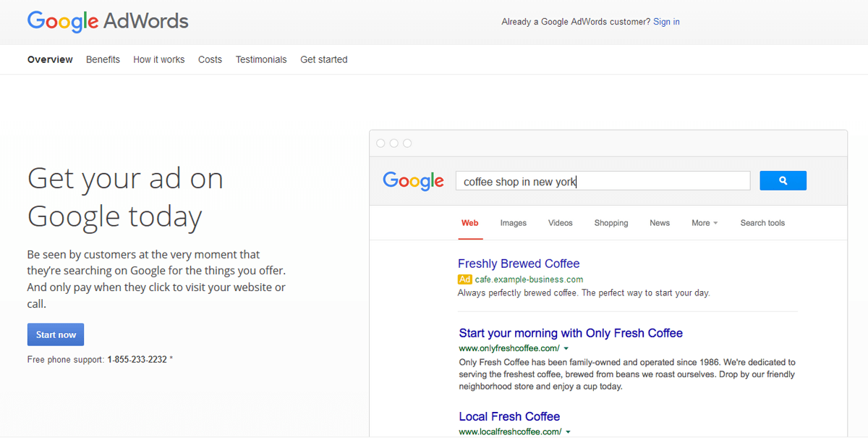Image resolution: width=868 pixels, height=446 pixels.
Task: Click the phone number 1-855-233-2232
Action: pos(137,359)
